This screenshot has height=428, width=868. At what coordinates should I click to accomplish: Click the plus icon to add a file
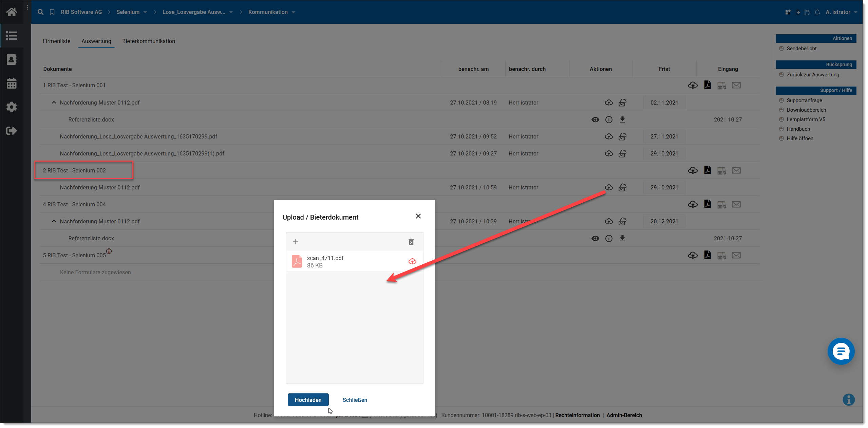(x=296, y=242)
